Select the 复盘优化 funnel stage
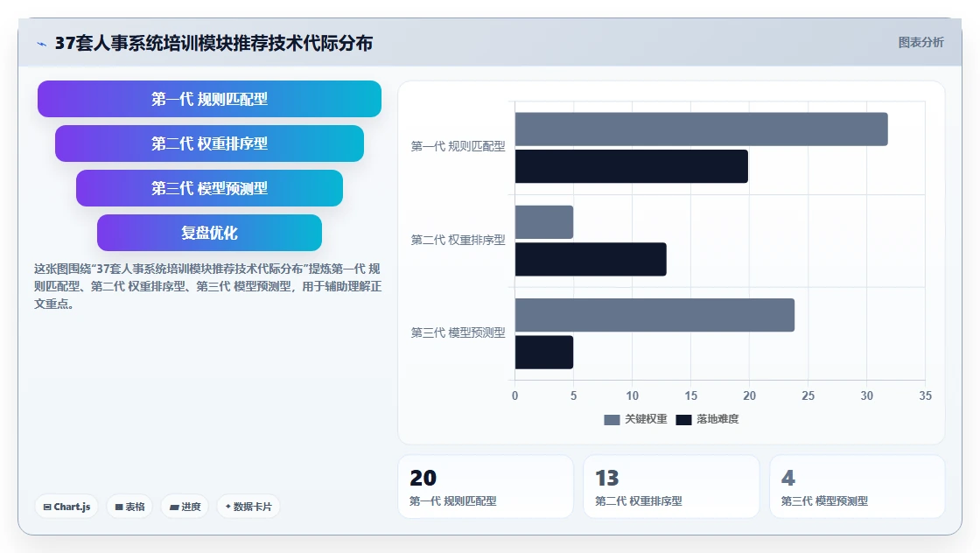 point(209,233)
